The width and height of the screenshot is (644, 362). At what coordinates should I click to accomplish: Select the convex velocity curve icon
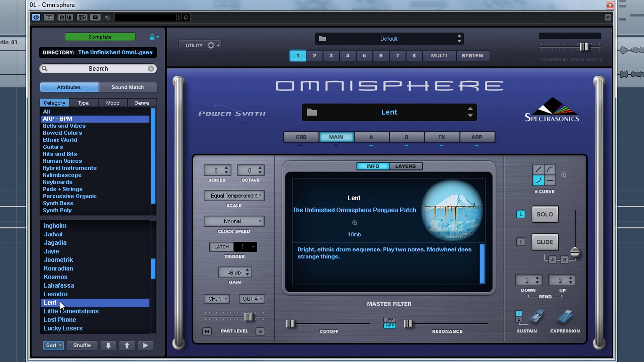(550, 170)
